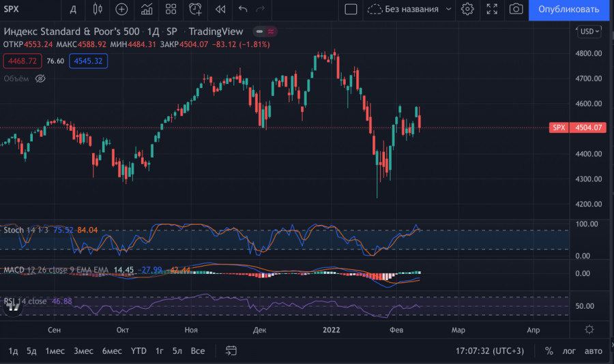Click the RSI value 46.88

[62, 301]
